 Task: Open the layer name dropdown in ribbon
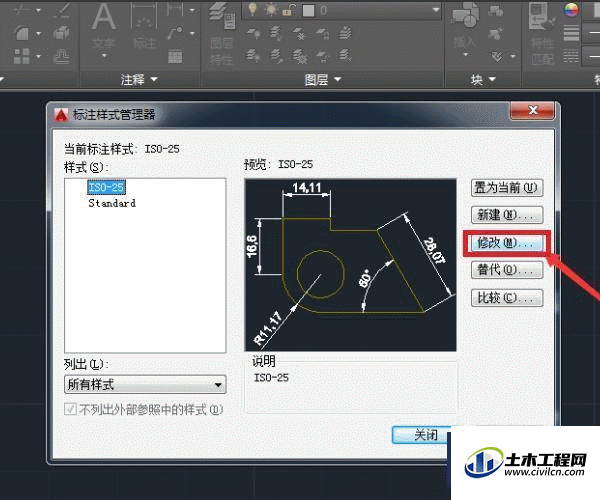click(436, 10)
